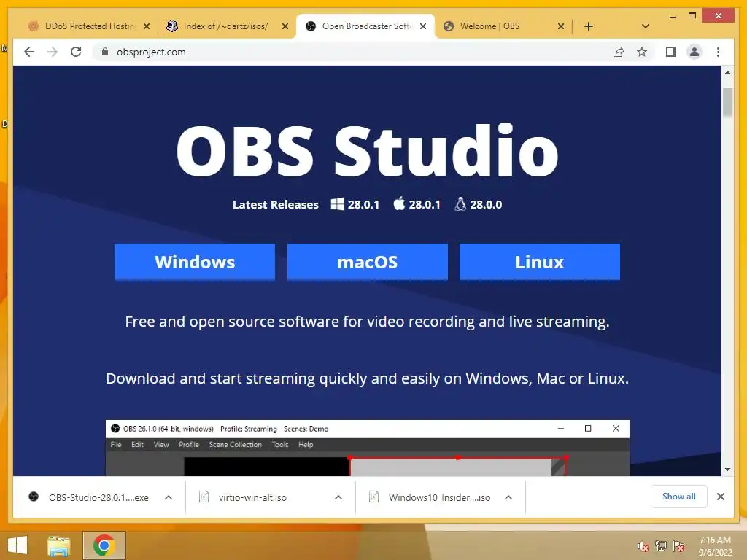The height and width of the screenshot is (560, 747).
Task: Click Show all downloads button
Action: (679, 497)
